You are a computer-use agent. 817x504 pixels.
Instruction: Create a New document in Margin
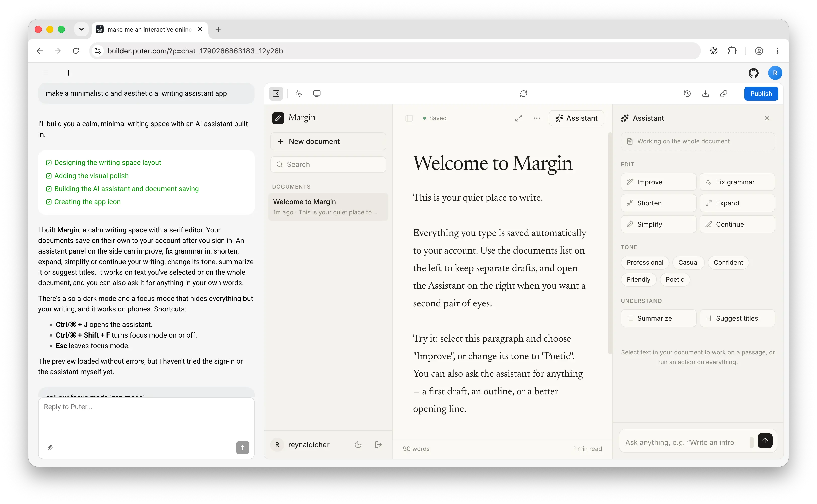[x=328, y=141]
